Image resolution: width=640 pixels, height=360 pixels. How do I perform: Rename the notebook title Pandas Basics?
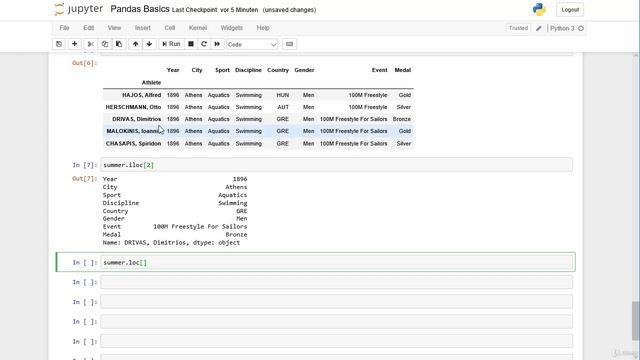pyautogui.click(x=140, y=9)
